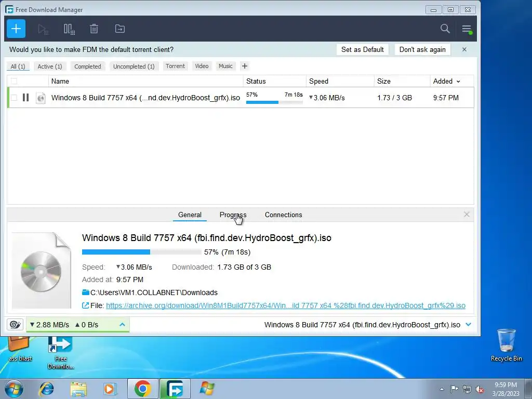532x399 pixels.
Task: Click the plus to add a filter tag
Action: tap(245, 66)
